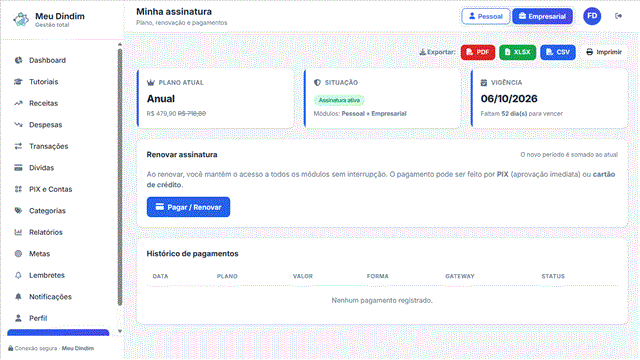Switch to Empresarial module
This screenshot has height=360, width=640.
[x=542, y=16]
